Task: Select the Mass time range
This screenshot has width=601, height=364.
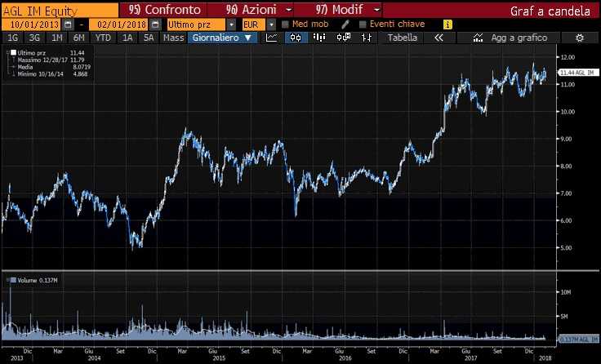Action: point(173,38)
